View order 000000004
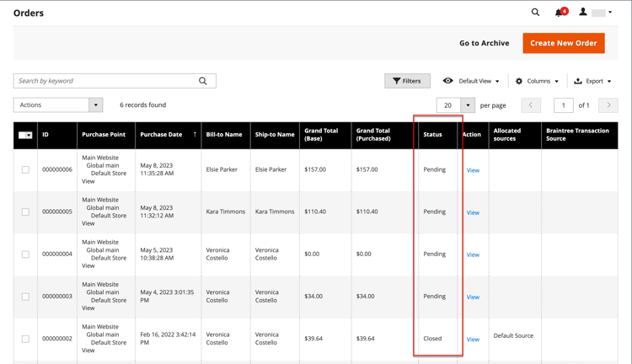 (x=473, y=254)
